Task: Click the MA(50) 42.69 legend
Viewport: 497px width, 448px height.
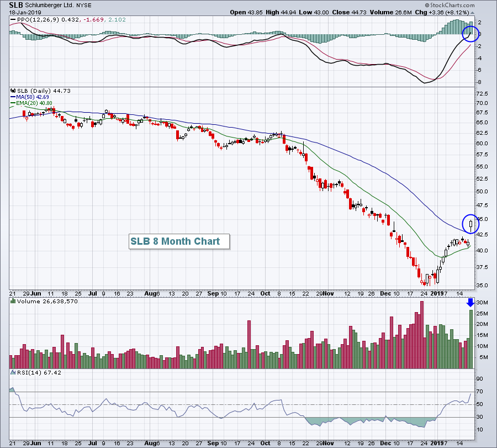Action: pos(33,97)
